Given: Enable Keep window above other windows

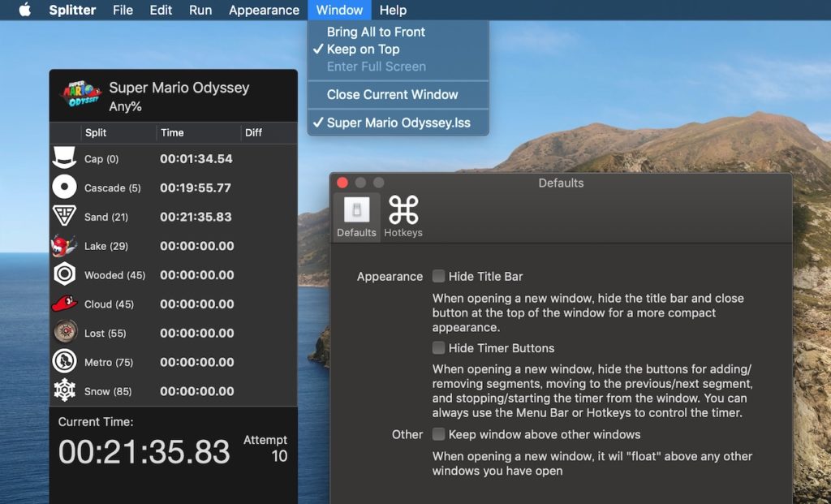Looking at the screenshot, I should (439, 434).
